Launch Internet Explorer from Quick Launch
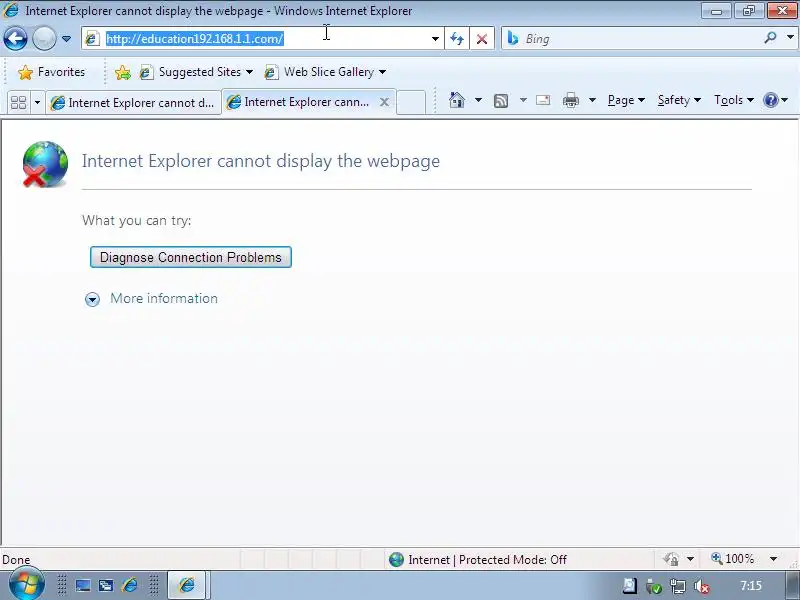 pos(130,585)
